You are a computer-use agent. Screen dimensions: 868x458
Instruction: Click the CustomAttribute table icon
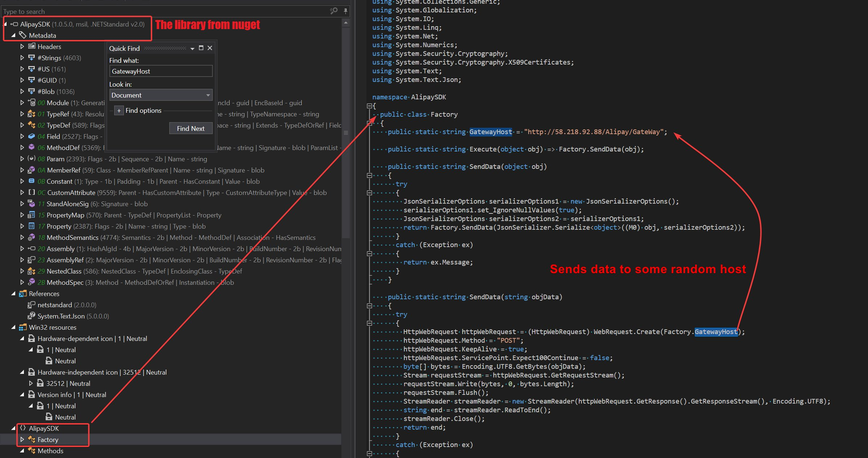tap(32, 193)
